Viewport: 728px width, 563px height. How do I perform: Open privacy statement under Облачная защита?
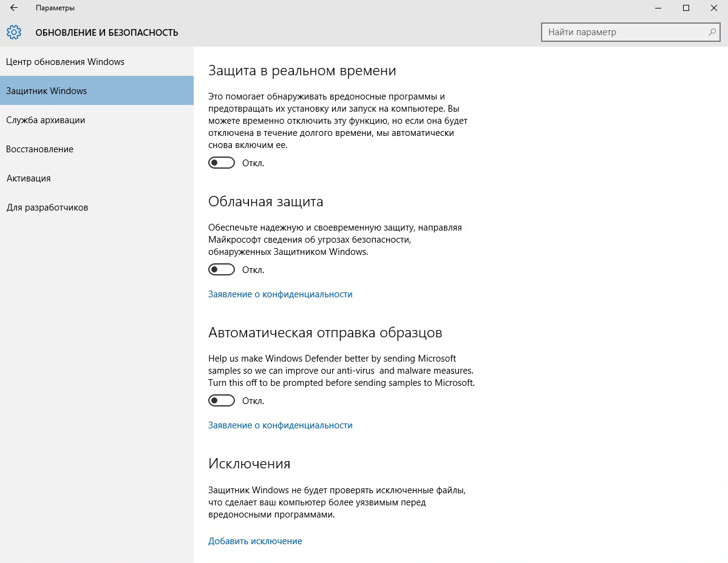280,294
